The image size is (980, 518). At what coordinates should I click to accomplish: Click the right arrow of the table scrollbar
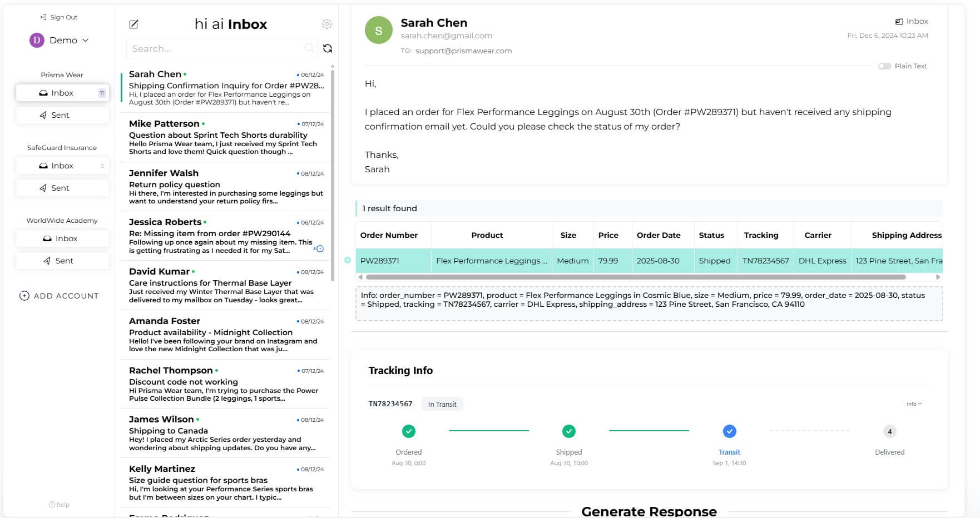938,277
